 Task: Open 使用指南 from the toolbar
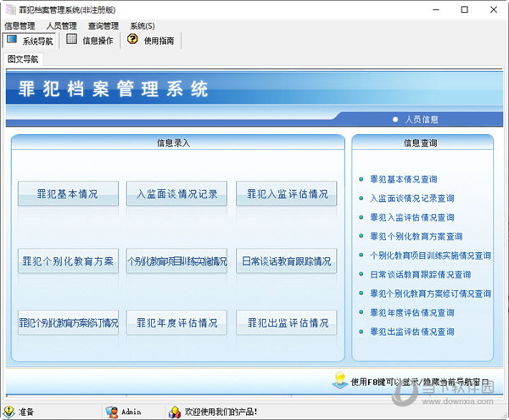(151, 40)
